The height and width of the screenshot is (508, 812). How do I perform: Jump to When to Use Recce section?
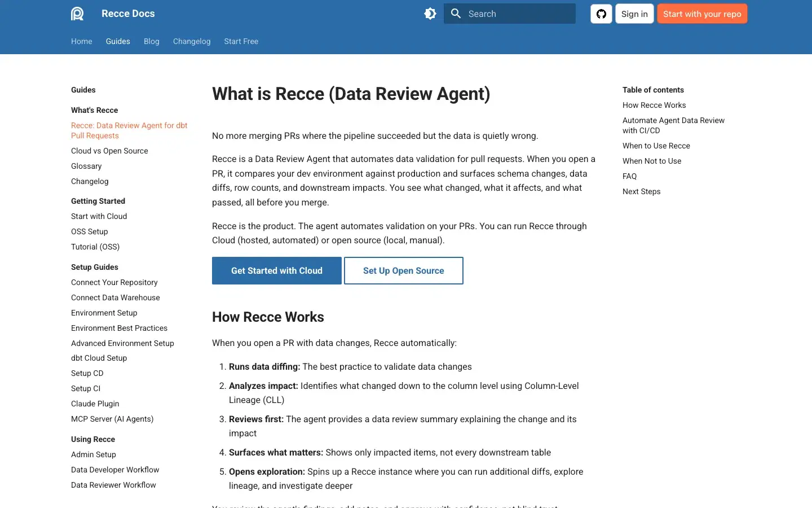[x=656, y=146]
